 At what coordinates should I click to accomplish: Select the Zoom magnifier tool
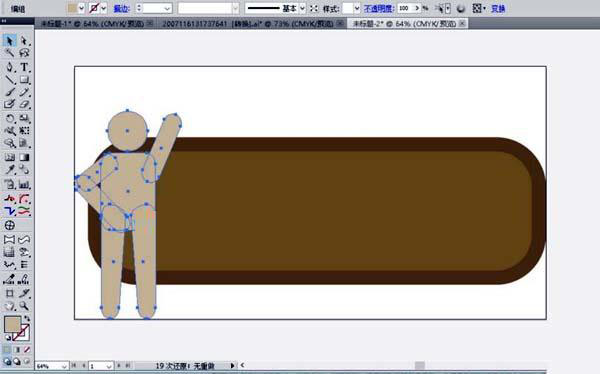point(24,306)
